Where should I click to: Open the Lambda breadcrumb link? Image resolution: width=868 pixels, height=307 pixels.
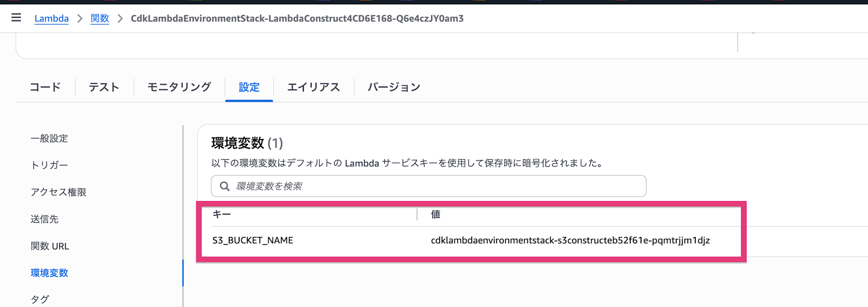point(51,18)
